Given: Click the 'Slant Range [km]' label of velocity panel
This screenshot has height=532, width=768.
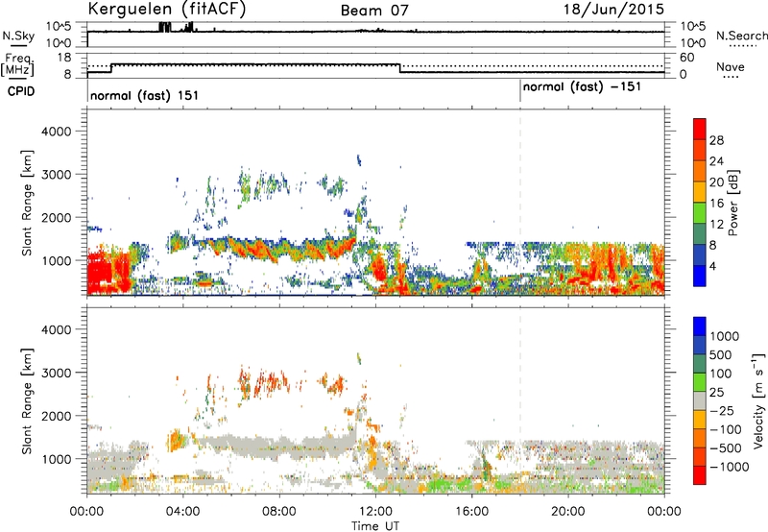Looking at the screenshot, I should tap(27, 400).
